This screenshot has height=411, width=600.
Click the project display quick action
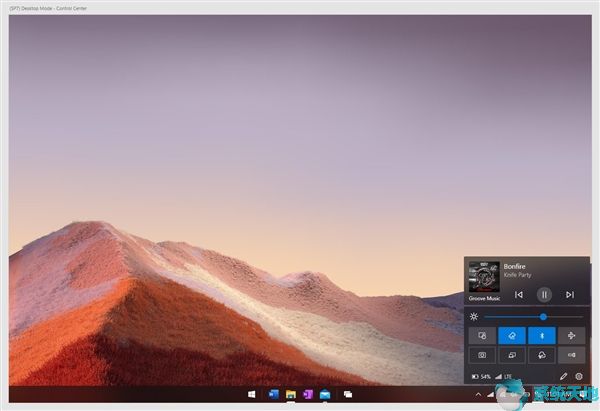click(x=512, y=355)
